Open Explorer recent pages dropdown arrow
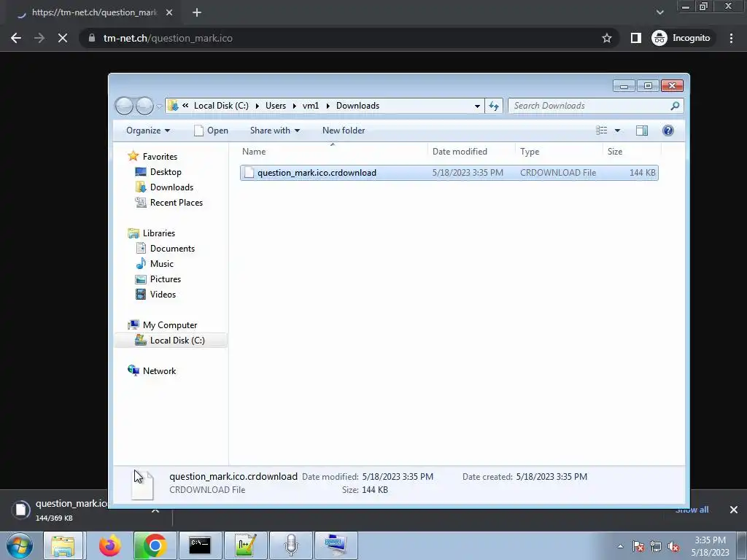The width and height of the screenshot is (747, 560). [x=159, y=106]
